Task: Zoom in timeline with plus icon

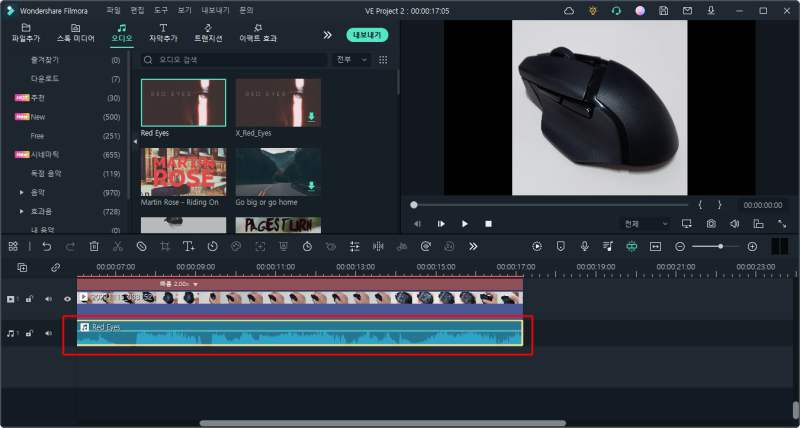Action: pos(752,247)
